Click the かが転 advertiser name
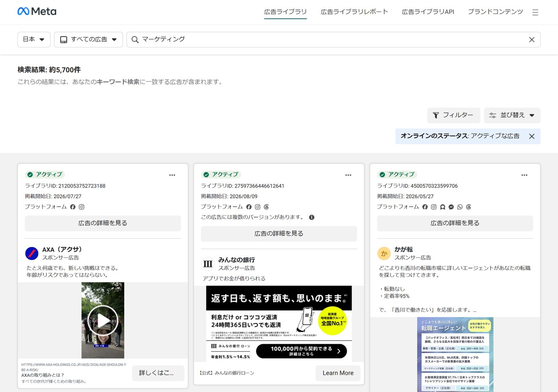 point(403,249)
